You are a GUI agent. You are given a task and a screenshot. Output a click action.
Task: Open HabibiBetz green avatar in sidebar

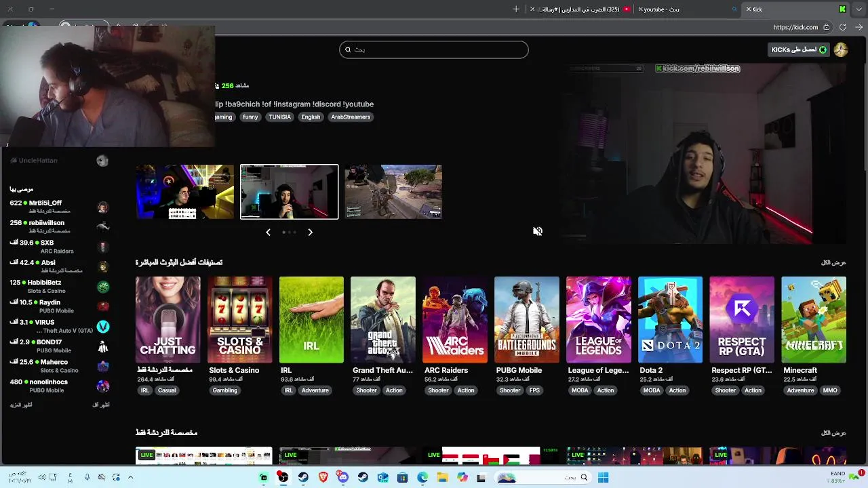pyautogui.click(x=102, y=287)
